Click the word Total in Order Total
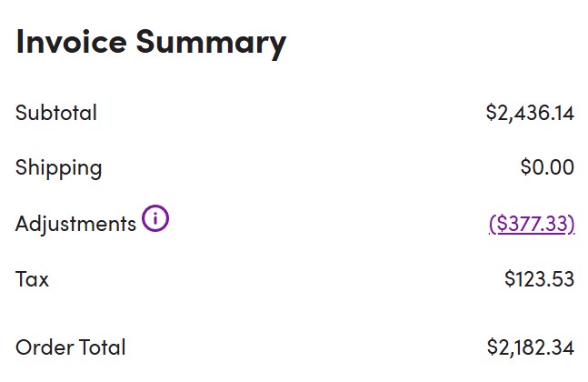The height and width of the screenshot is (382, 588). (x=100, y=347)
